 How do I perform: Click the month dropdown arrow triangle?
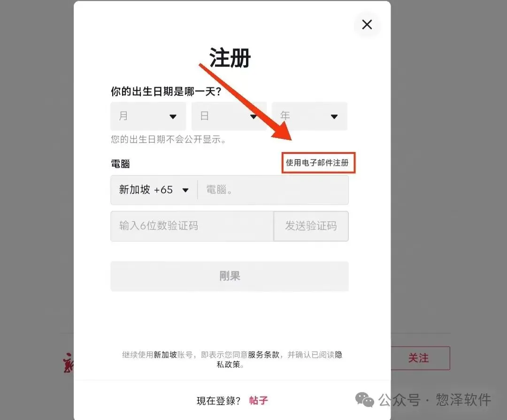pos(173,117)
